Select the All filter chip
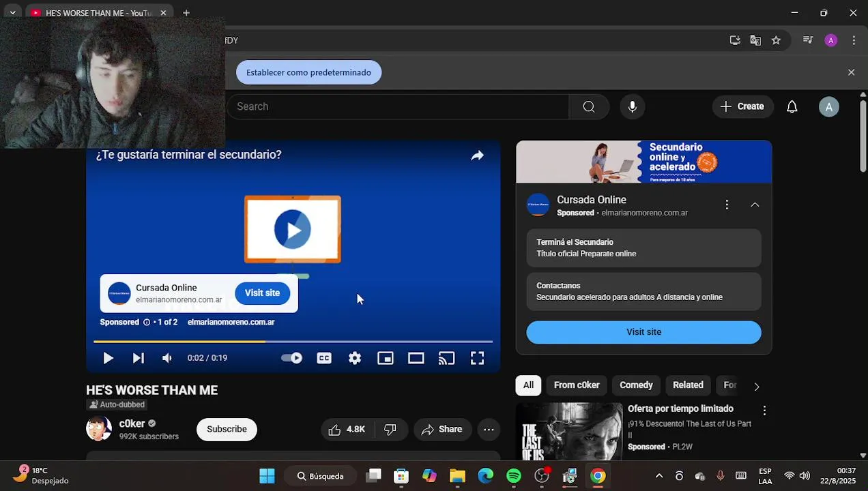 [528, 385]
